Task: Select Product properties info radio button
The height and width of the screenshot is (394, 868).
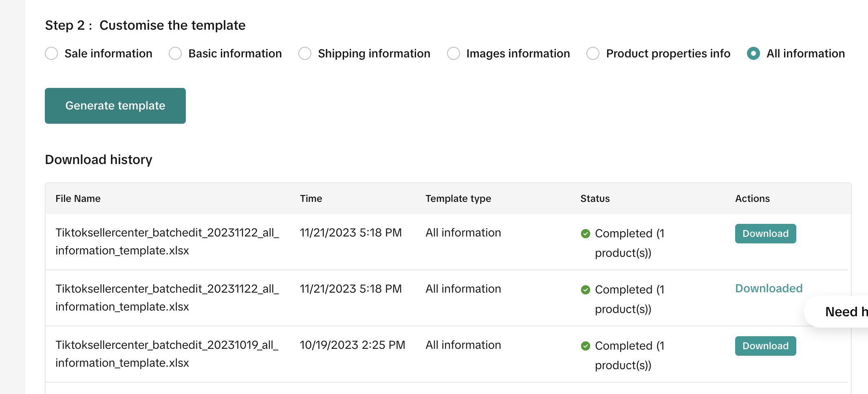Action: pos(593,53)
